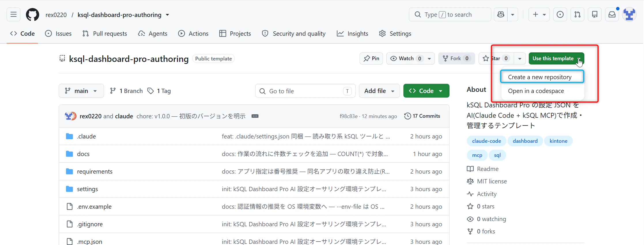Image resolution: width=644 pixels, height=245 pixels.
Task: Open the .mcp.json file
Action: pyautogui.click(x=90, y=242)
